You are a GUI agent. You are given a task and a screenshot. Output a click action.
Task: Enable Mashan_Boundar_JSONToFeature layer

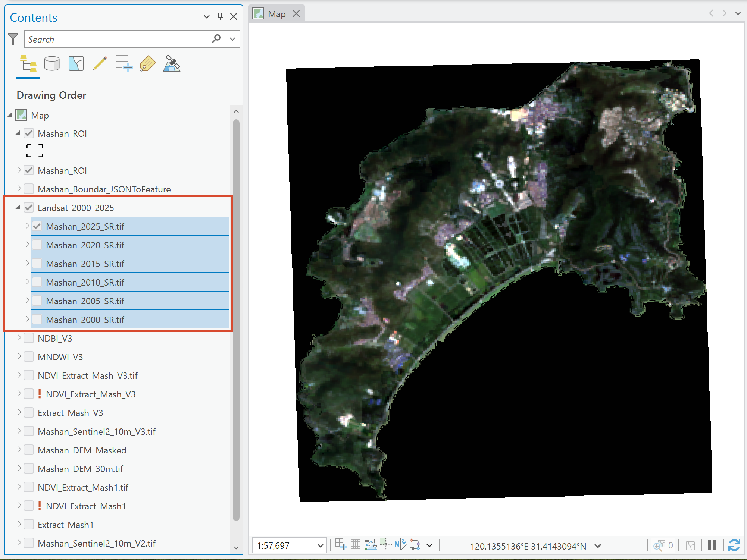[x=29, y=189]
